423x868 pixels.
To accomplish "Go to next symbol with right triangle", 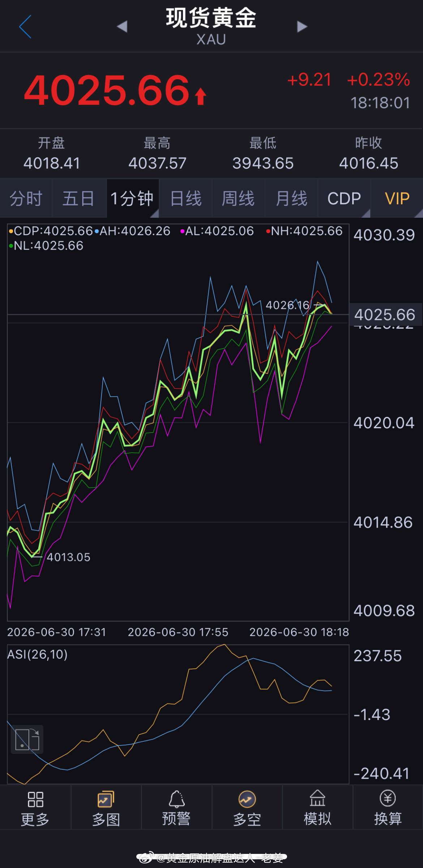I will (x=302, y=26).
